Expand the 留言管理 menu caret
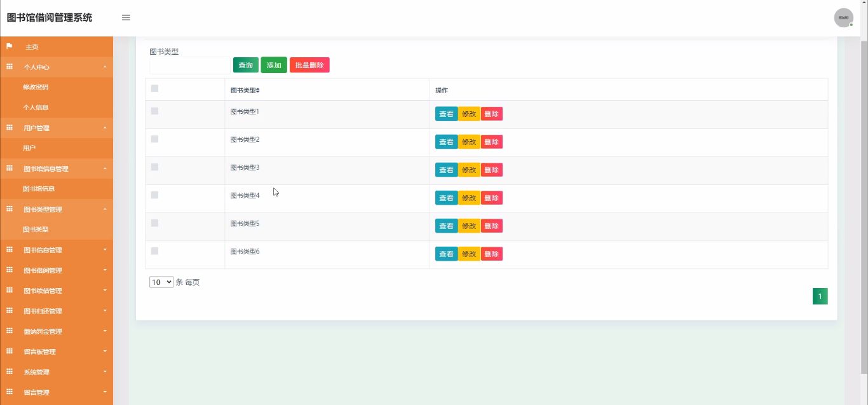The height and width of the screenshot is (405, 868). [105, 392]
